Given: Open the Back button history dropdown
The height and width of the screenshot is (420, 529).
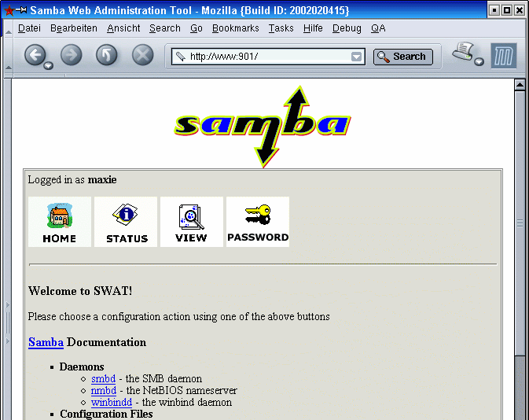Looking at the screenshot, I should click(x=49, y=65).
